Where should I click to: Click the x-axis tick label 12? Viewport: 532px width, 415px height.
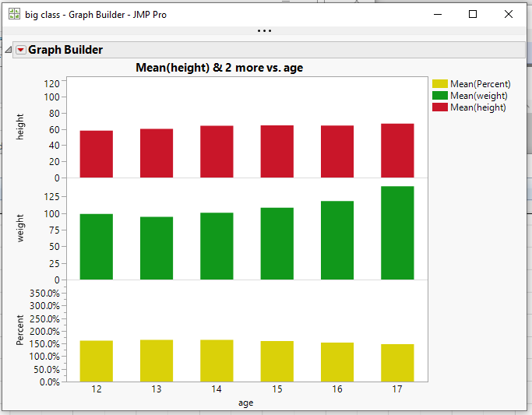[x=97, y=389]
